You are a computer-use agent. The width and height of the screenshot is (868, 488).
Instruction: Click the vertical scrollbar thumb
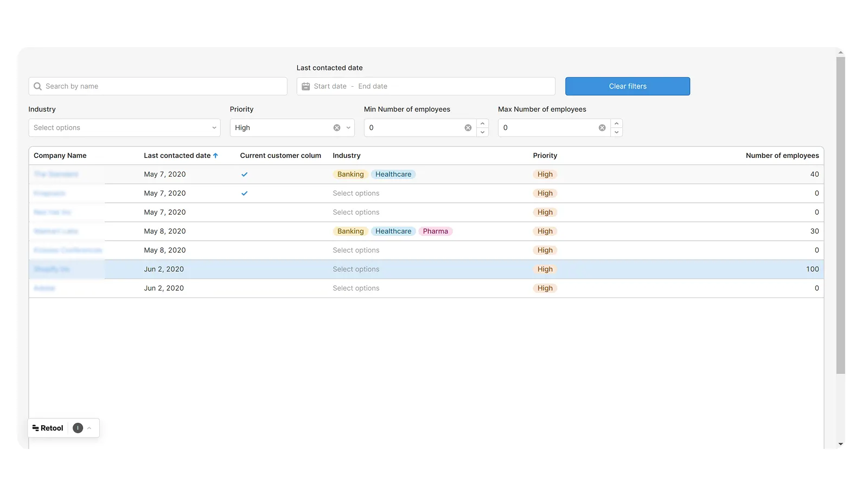point(841,216)
